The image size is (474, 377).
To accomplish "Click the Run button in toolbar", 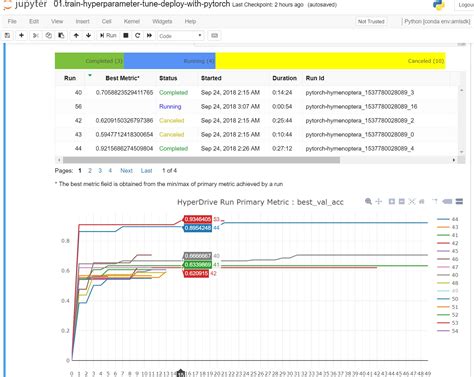I will pos(108,35).
